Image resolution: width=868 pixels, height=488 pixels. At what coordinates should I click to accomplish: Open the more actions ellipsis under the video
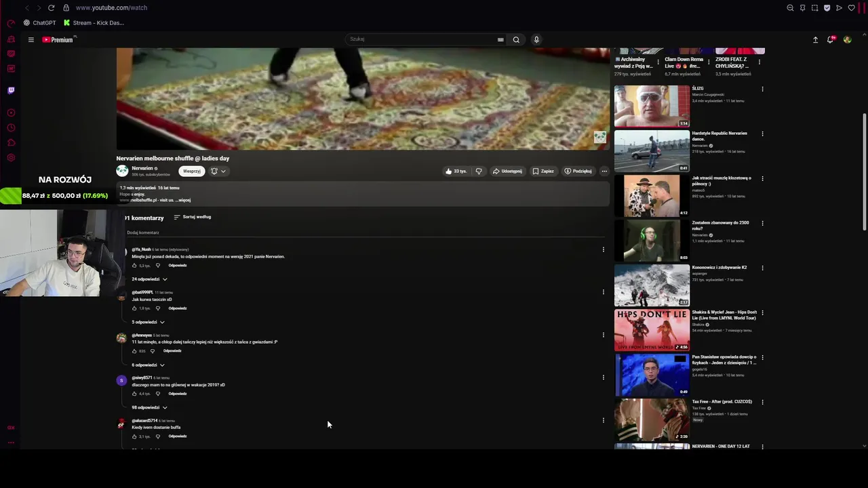coord(604,171)
